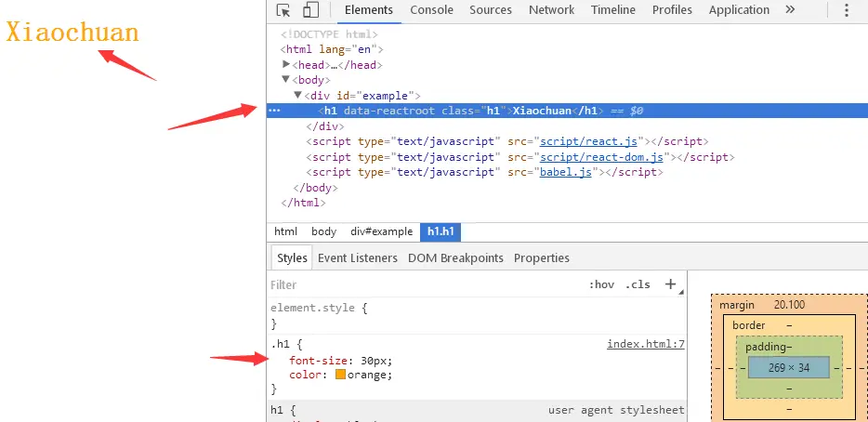The height and width of the screenshot is (422, 868).
Task: Open the index.html:7 stylesheet link
Action: tap(646, 345)
